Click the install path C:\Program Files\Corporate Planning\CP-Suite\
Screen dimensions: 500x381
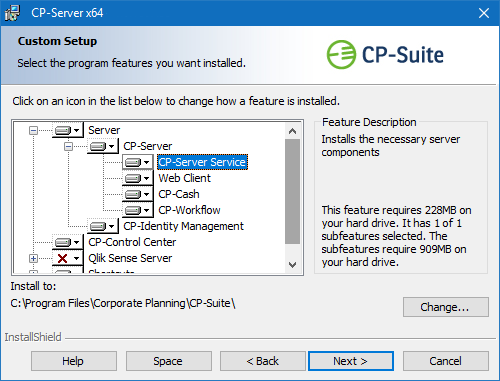[x=123, y=303]
